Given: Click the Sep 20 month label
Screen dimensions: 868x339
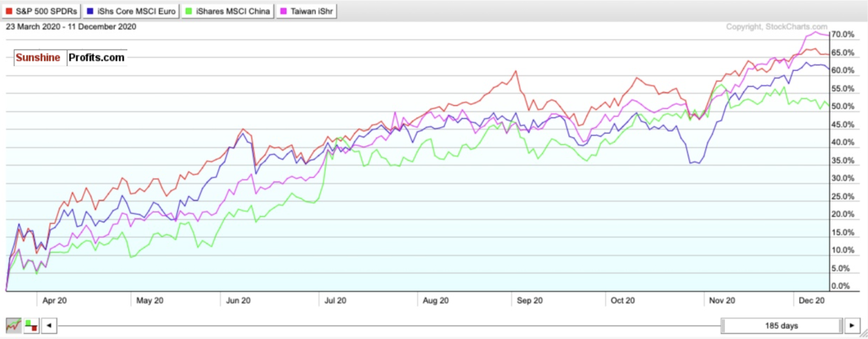Looking at the screenshot, I should 530,301.
